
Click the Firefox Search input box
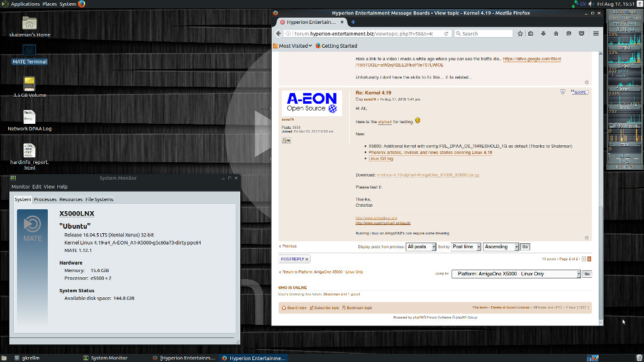tap(484, 34)
